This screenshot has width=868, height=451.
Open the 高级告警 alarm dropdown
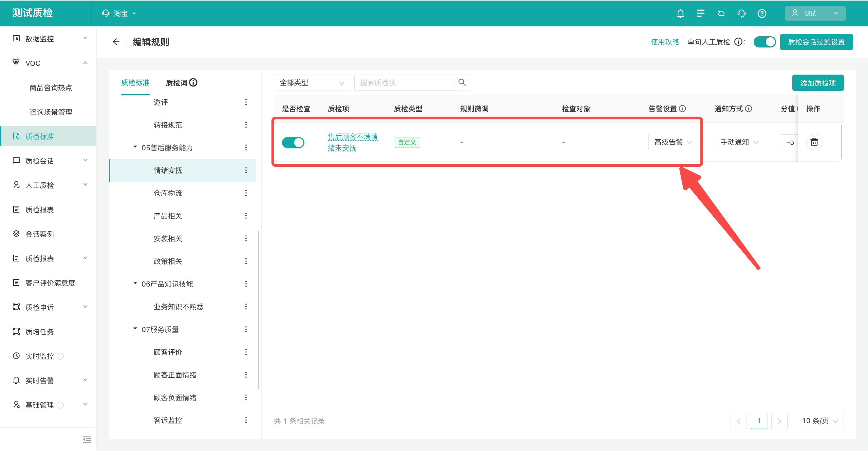pyautogui.click(x=673, y=142)
